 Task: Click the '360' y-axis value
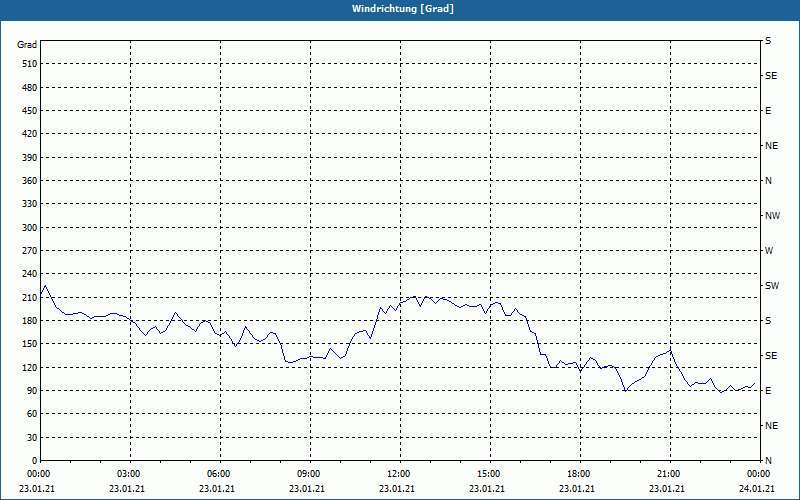30,181
